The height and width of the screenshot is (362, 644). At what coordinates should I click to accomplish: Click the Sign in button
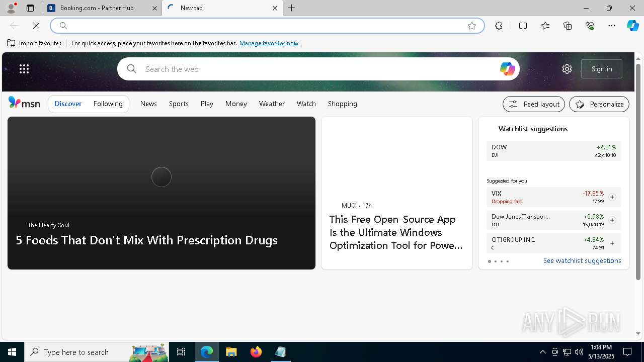[x=602, y=69]
